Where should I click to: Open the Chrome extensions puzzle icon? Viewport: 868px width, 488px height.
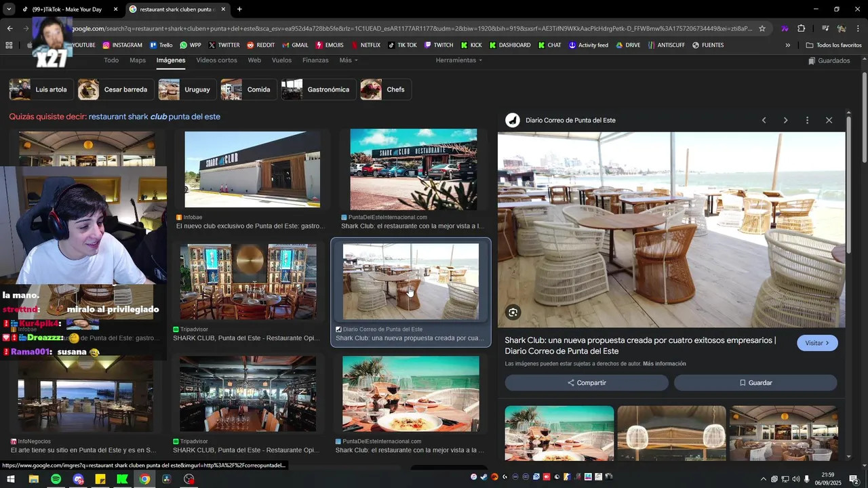click(x=802, y=28)
